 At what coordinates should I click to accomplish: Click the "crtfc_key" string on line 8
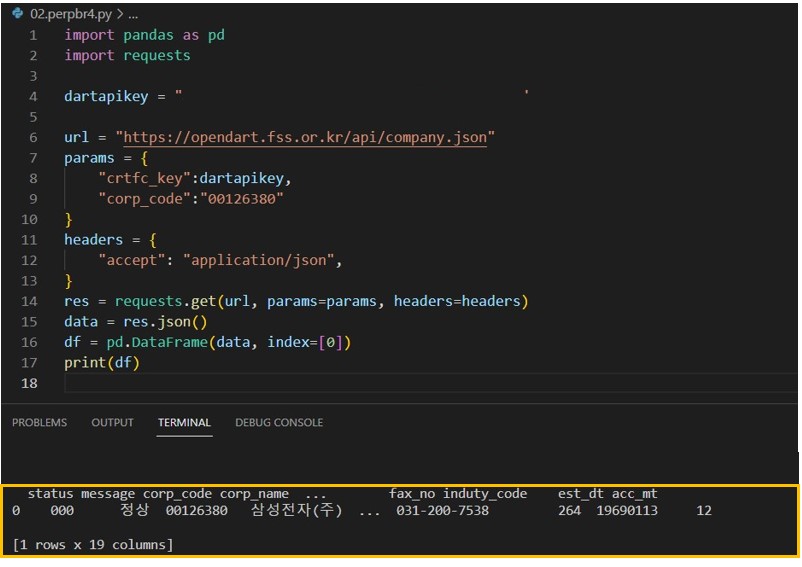pyautogui.click(x=144, y=178)
